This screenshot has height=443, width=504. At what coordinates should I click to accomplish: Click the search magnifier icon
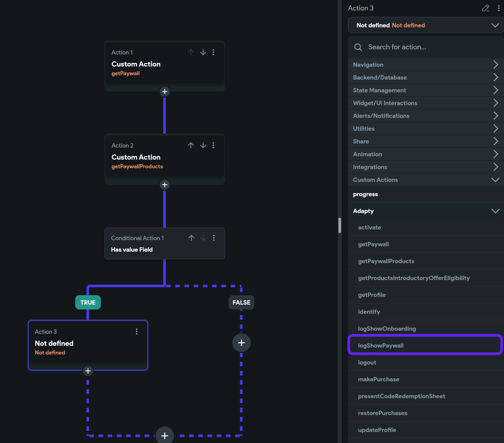click(358, 47)
